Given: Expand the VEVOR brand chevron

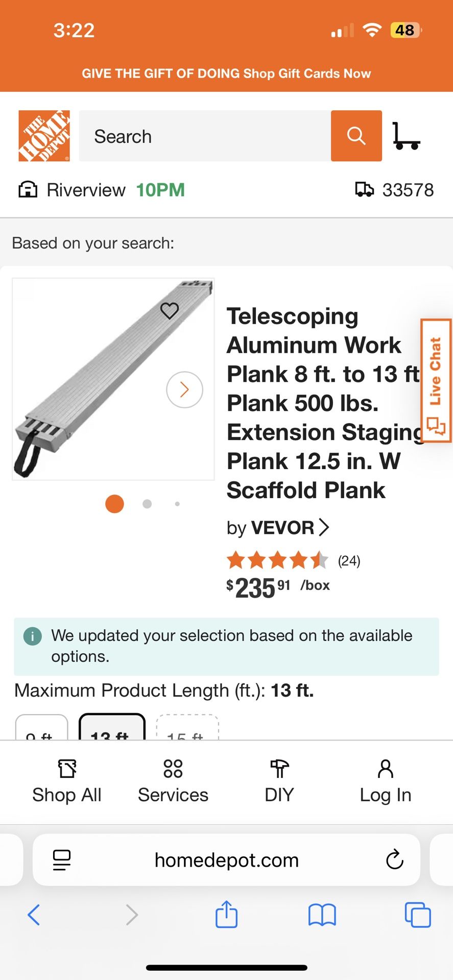Looking at the screenshot, I should click(325, 527).
